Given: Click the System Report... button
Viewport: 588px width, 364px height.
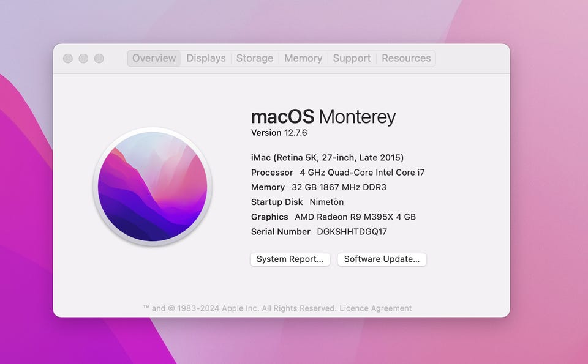Looking at the screenshot, I should pyautogui.click(x=290, y=259).
